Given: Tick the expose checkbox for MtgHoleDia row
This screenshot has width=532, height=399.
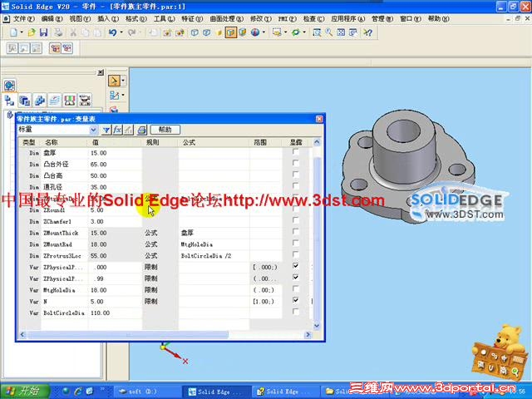Looking at the screenshot, I should pos(296,289).
